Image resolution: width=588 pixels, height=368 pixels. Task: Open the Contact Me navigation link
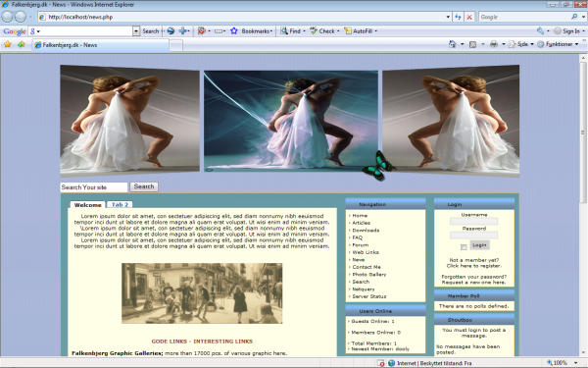pos(367,267)
